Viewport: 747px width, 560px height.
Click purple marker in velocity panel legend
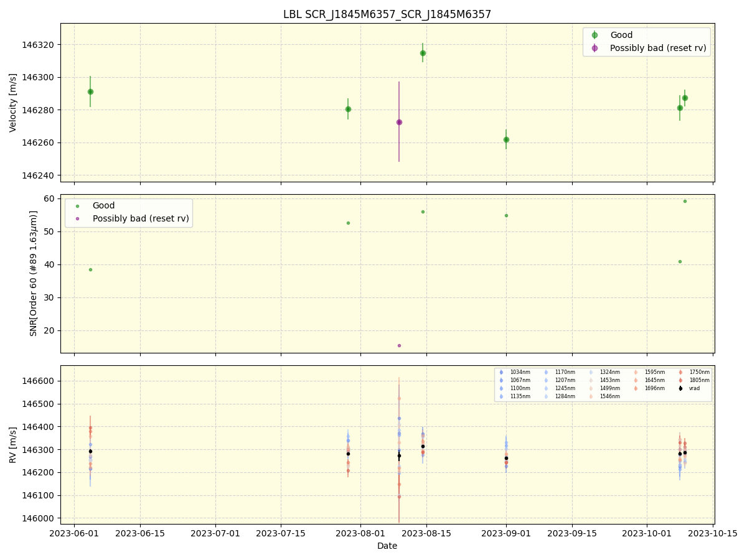coord(594,48)
